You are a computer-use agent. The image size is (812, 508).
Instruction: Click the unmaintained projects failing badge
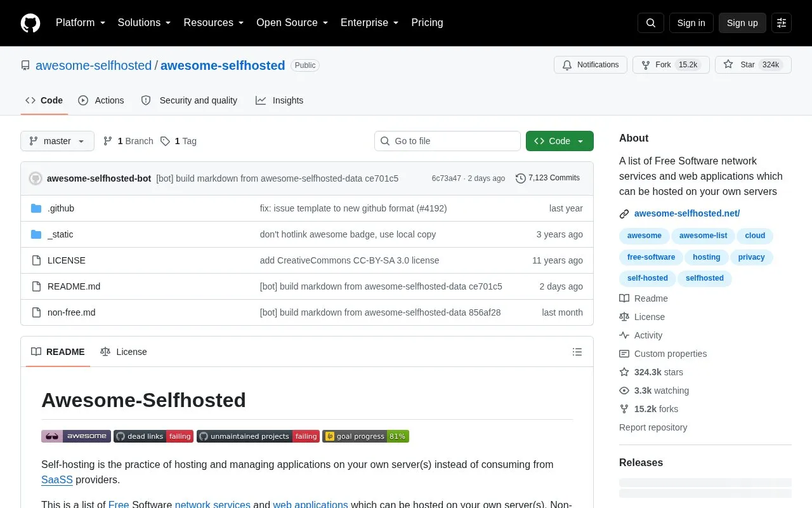(x=258, y=436)
